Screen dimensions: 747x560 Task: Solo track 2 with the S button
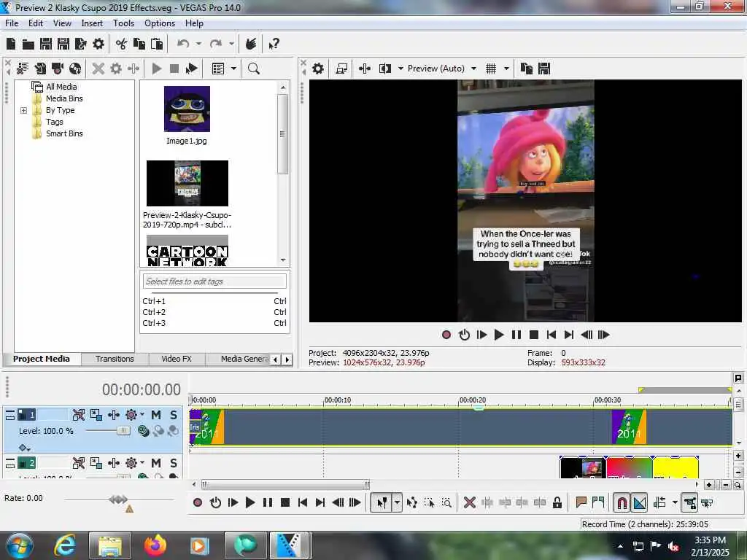pos(174,463)
